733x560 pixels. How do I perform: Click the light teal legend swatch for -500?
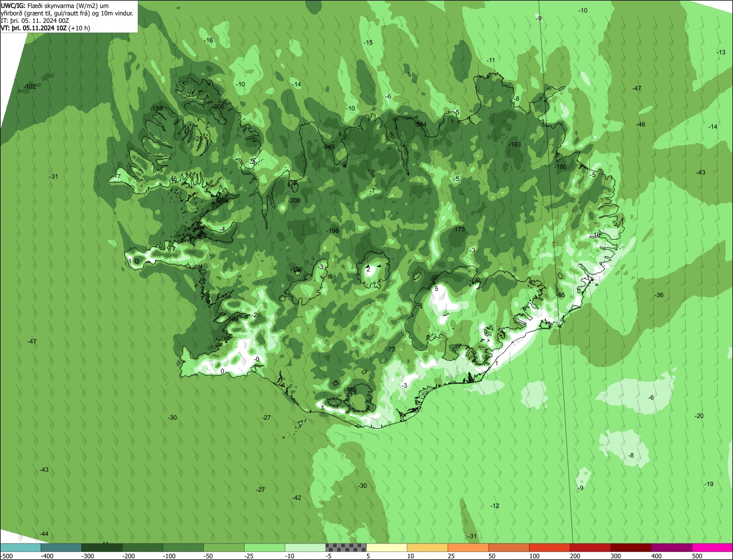click(20, 547)
